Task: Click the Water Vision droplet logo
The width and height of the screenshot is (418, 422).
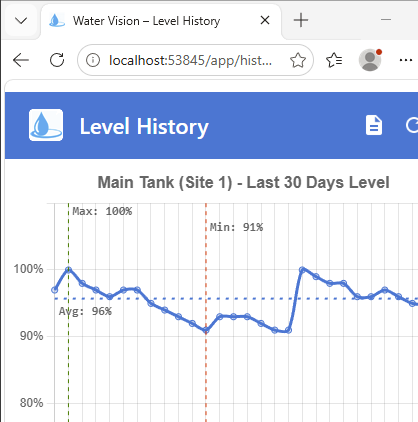Action: [x=46, y=125]
